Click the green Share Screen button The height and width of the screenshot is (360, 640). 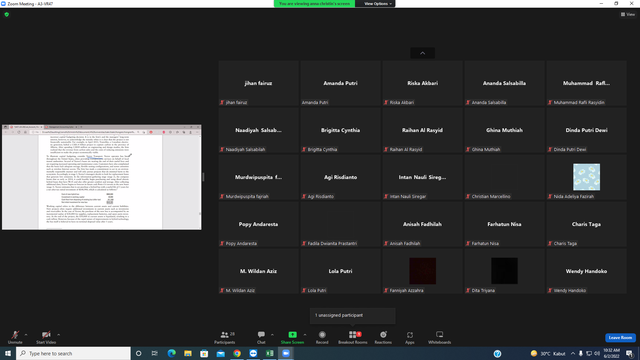click(292, 337)
